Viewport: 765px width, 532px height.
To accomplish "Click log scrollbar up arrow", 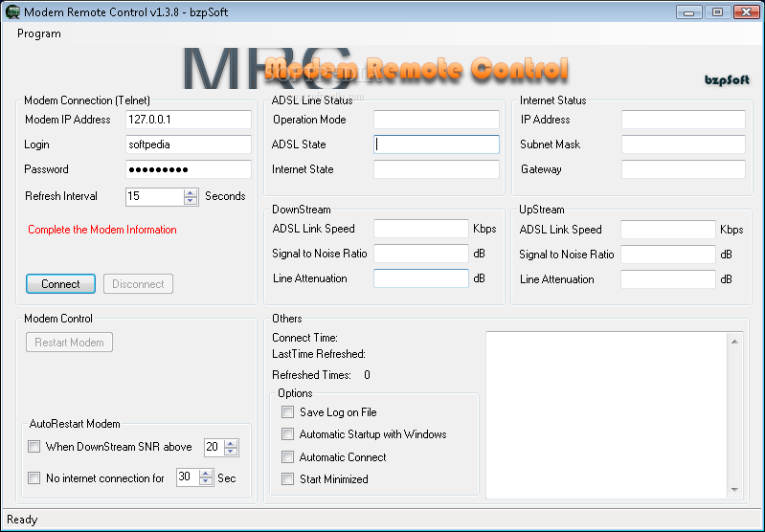I will click(734, 342).
